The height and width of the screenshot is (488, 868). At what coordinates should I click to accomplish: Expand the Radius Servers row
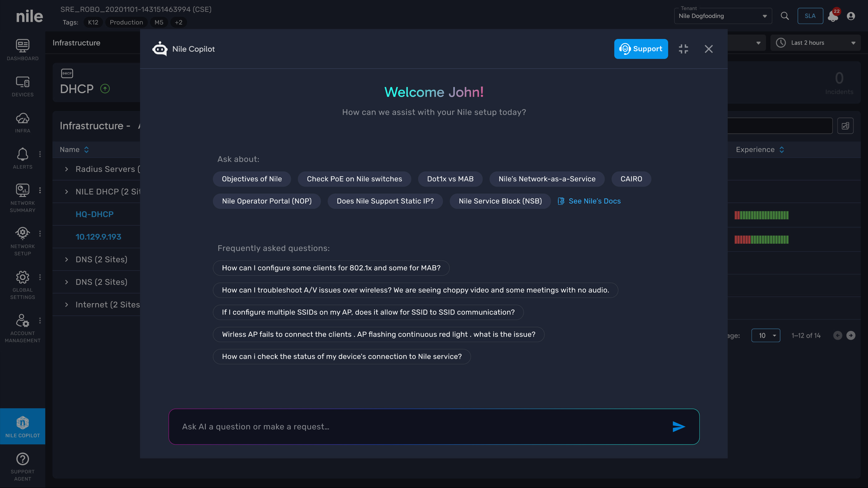pyautogui.click(x=66, y=169)
